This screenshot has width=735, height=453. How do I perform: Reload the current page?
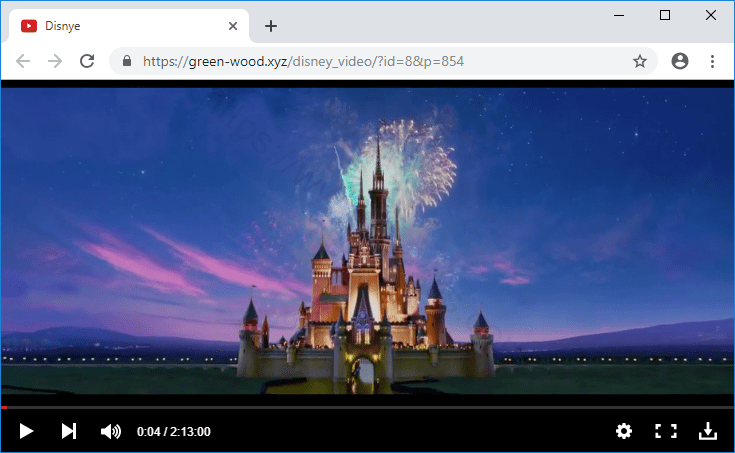tap(87, 61)
